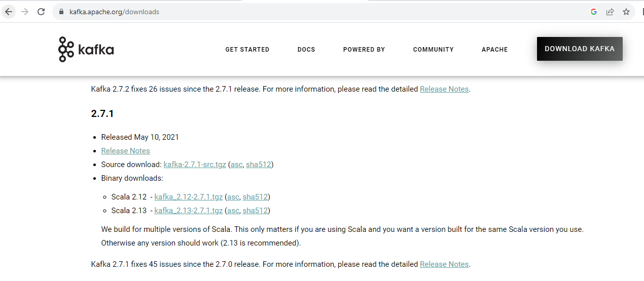The width and height of the screenshot is (644, 281).
Task: Download kafka-2.7.1-src.tgz source
Action: pos(195,165)
